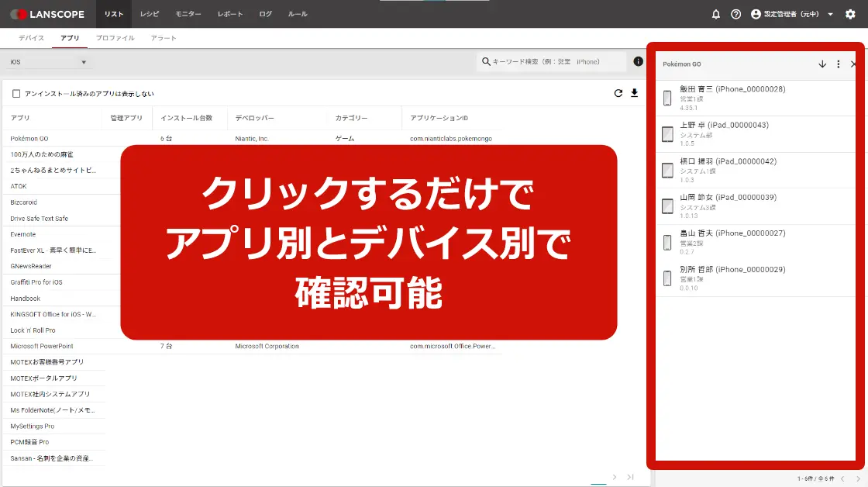This screenshot has height=487, width=868.
Task: Focus the keyword search field
Action: coord(551,61)
